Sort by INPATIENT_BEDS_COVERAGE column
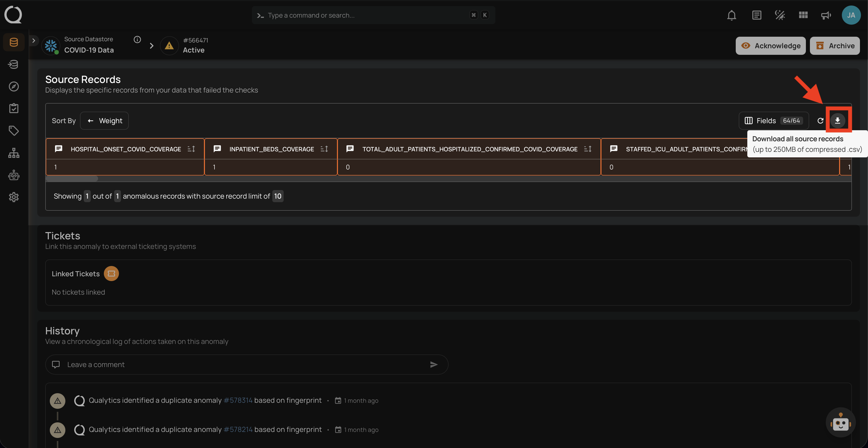Screen dimensions: 868x448 [x=324, y=149]
